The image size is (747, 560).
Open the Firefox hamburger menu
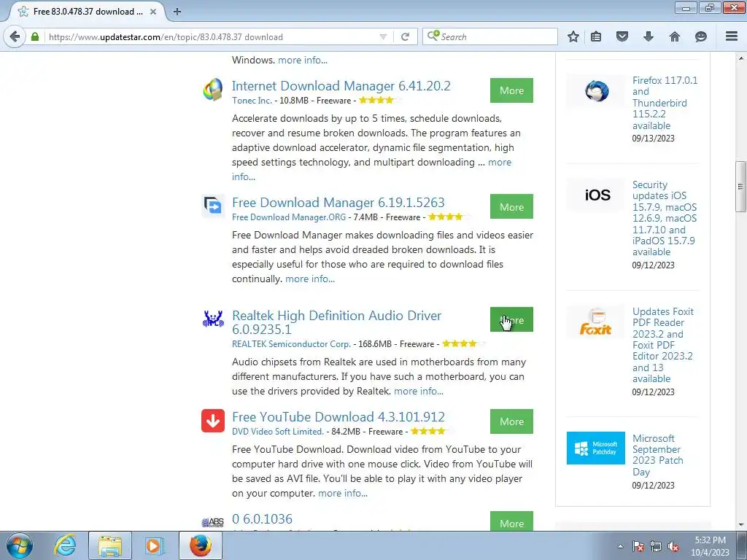731,36
